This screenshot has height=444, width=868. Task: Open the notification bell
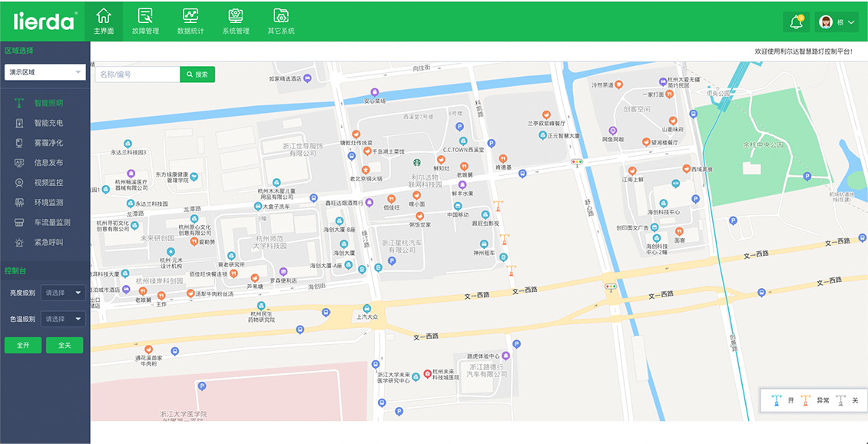pos(796,22)
